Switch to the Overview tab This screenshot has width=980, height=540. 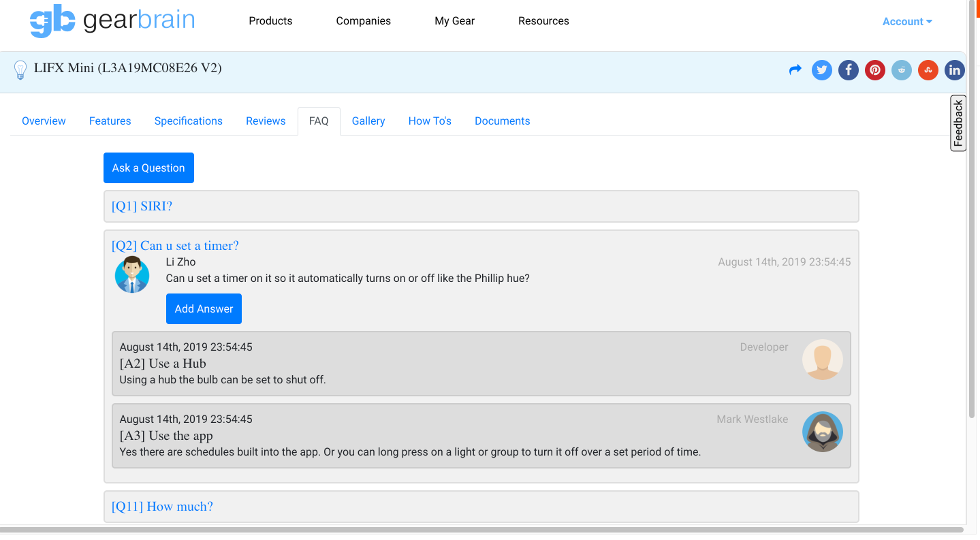coord(44,121)
